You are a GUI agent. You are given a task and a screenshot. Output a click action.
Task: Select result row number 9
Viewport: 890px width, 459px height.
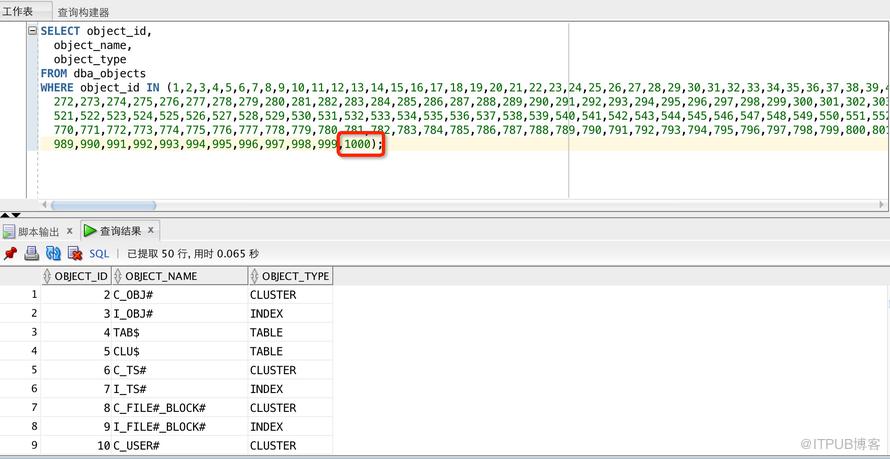(x=20, y=445)
